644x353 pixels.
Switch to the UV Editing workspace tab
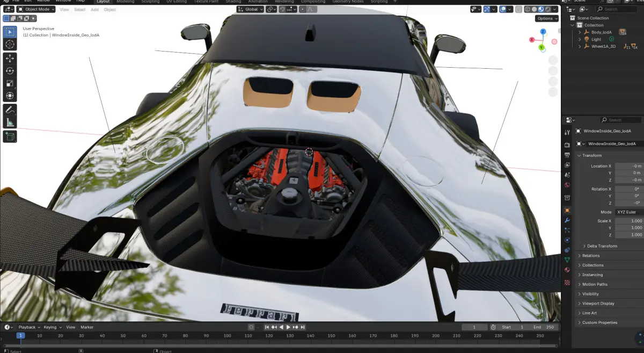(177, 2)
